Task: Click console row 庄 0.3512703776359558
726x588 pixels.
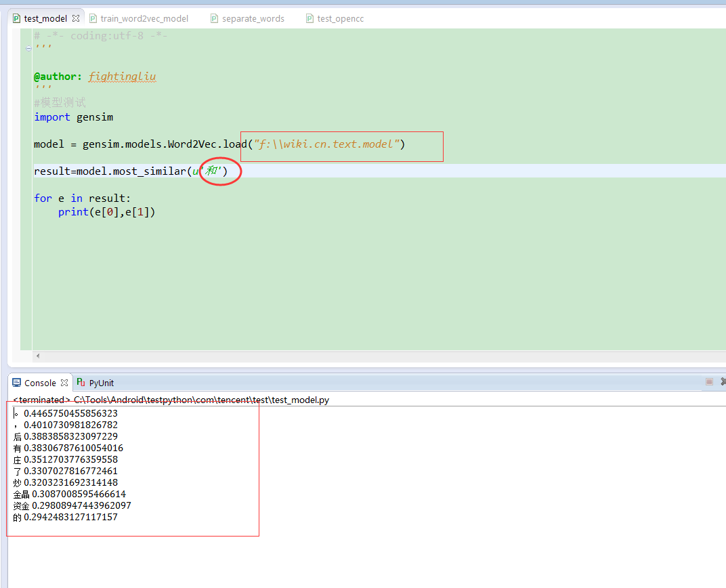Action: pyautogui.click(x=65, y=460)
